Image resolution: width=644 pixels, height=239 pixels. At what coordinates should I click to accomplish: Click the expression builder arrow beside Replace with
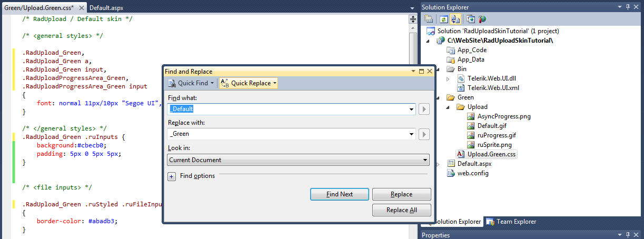click(424, 134)
